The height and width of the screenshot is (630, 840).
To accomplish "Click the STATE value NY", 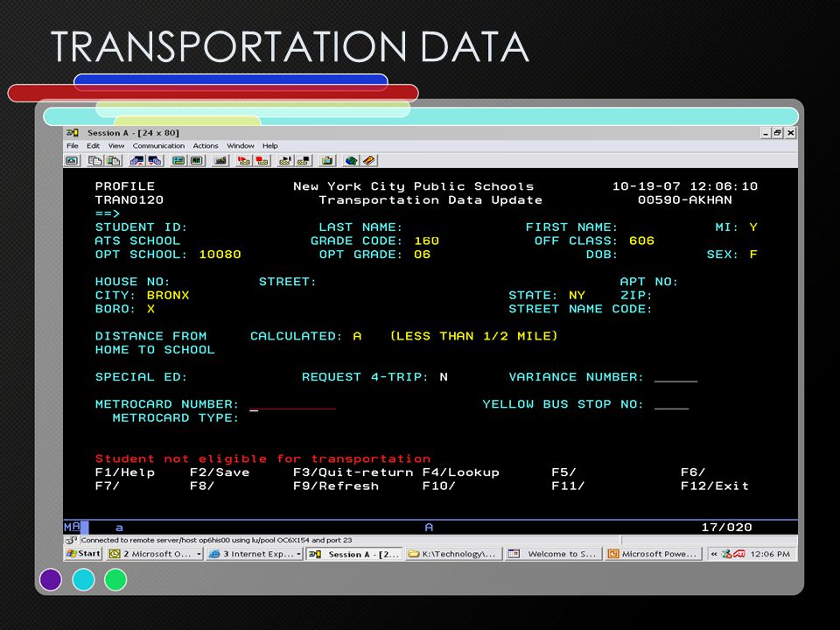I will (577, 295).
